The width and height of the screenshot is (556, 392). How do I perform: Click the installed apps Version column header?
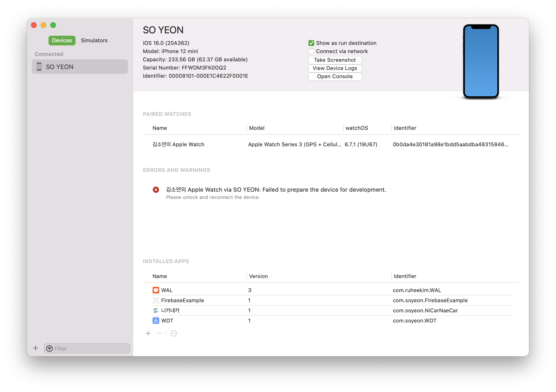(x=258, y=276)
